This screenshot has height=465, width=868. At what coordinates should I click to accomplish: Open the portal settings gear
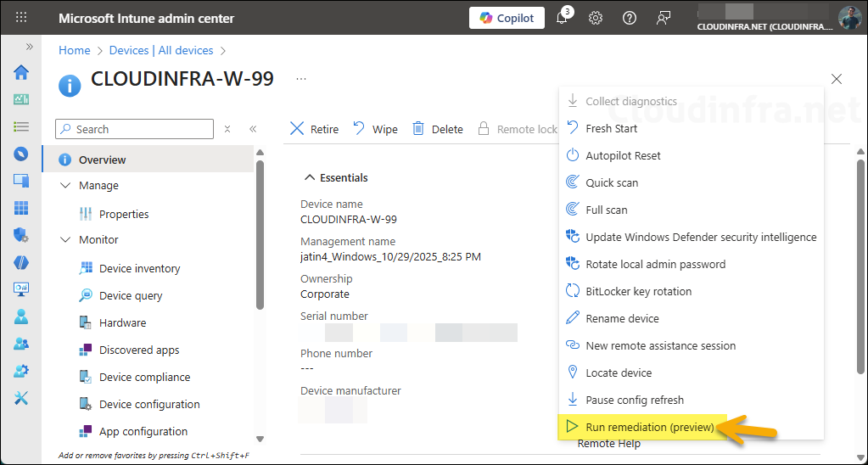(x=596, y=18)
